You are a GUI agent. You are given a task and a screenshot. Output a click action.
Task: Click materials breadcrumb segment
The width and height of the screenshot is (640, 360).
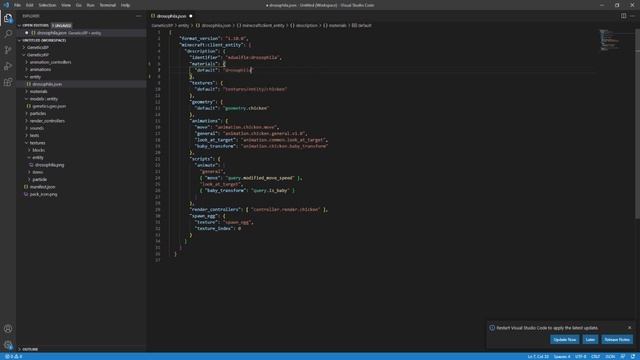(337, 25)
